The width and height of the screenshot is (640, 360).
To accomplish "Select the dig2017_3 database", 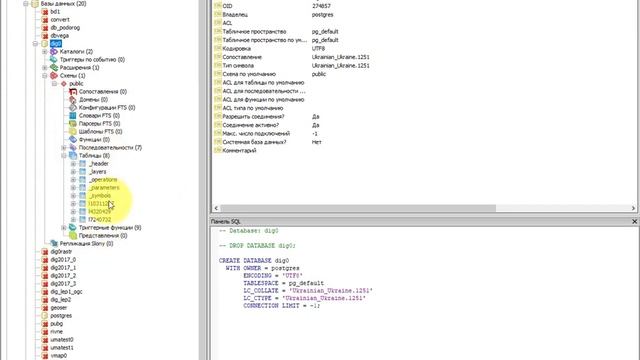I will pyautogui.click(x=63, y=284).
